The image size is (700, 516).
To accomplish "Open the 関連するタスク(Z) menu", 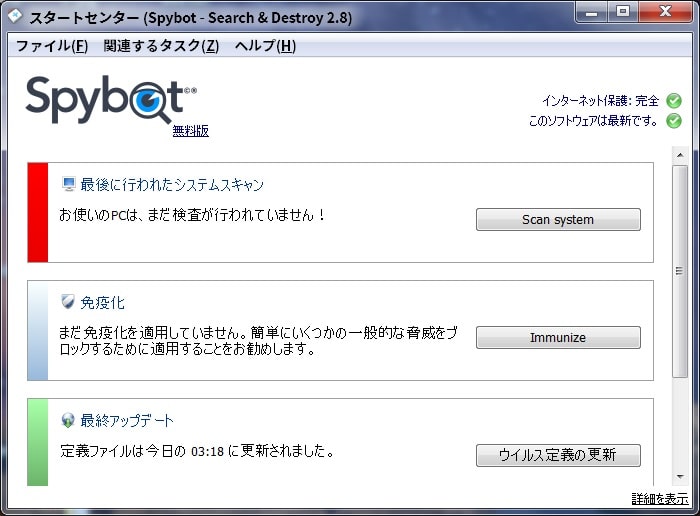I will pyautogui.click(x=161, y=46).
